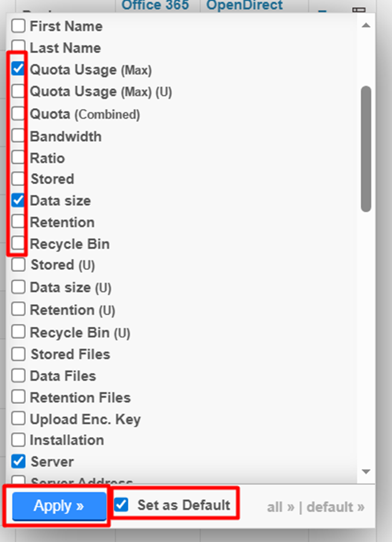Image resolution: width=392 pixels, height=542 pixels.
Task: Uncheck the Quota Usage (Max) column
Action: 19,69
